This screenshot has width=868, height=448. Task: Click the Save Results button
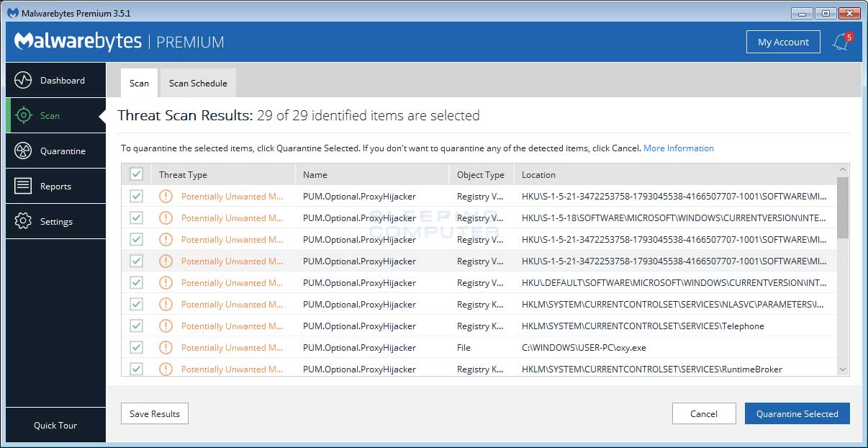click(154, 413)
